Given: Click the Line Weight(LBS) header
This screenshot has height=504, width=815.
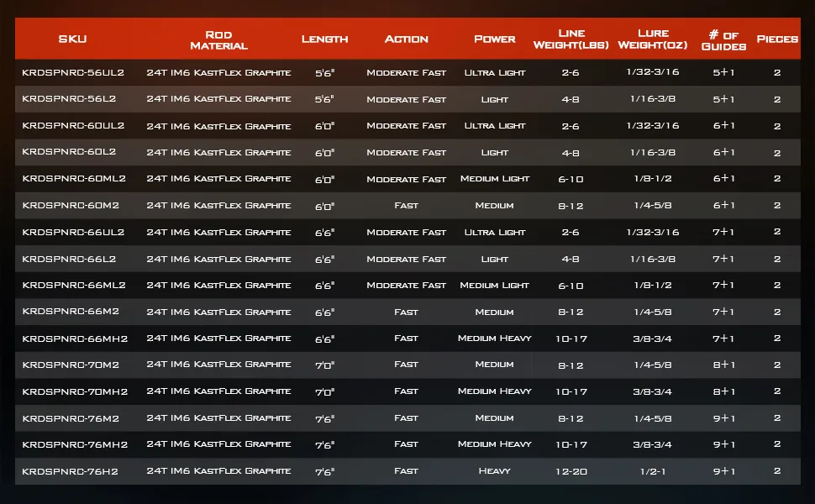Looking at the screenshot, I should click(x=570, y=39).
